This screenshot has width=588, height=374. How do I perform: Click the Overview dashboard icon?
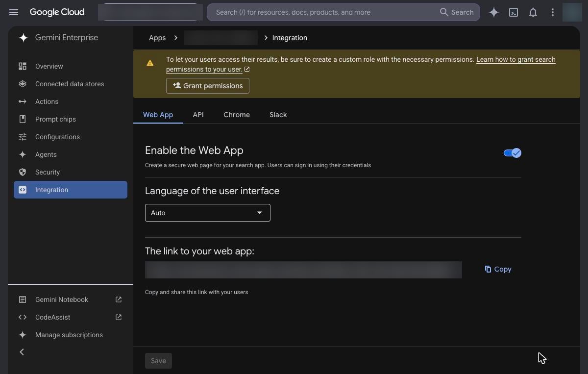click(23, 66)
